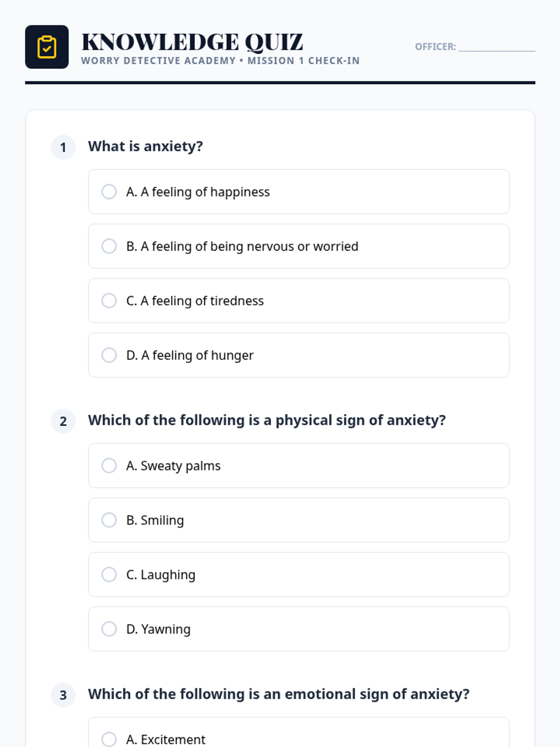
Task: Choose the "Smiling" radio option
Action: point(109,520)
